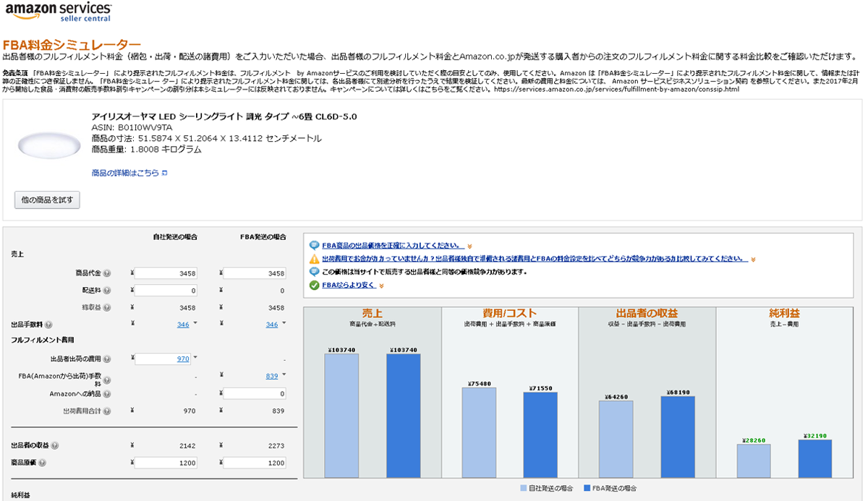Click the FBA料金シミュレーター heading

(72, 44)
